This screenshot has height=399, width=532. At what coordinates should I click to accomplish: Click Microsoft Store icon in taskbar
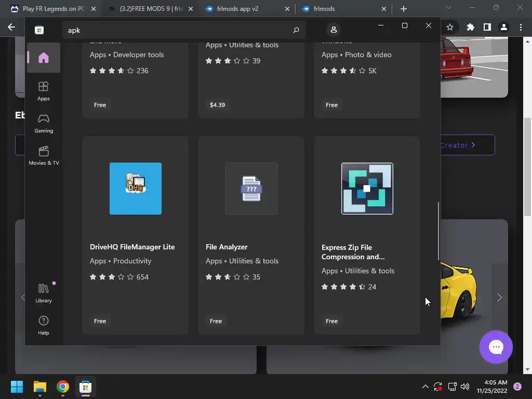click(x=86, y=387)
